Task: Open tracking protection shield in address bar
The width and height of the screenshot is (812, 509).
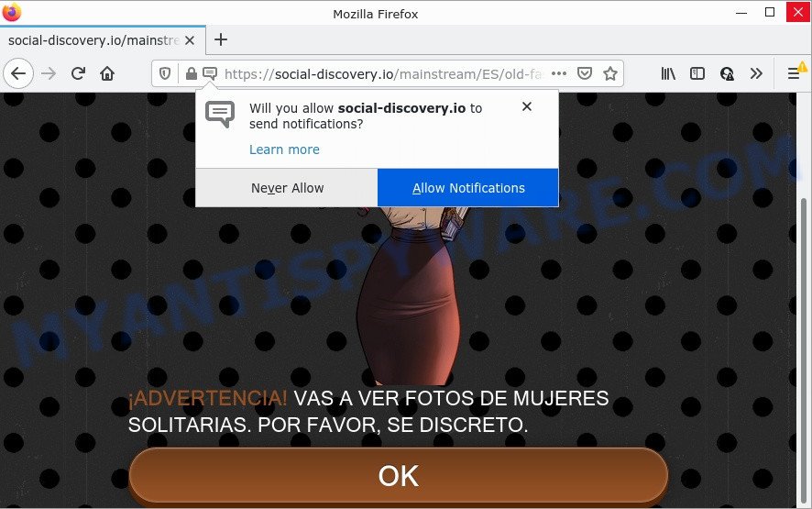Action: pos(165,73)
